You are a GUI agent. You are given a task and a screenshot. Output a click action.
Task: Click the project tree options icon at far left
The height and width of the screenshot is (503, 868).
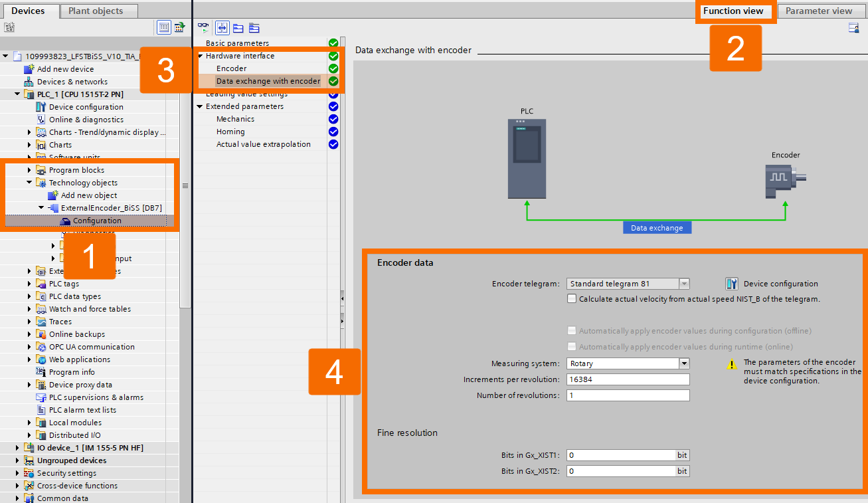pyautogui.click(x=9, y=27)
